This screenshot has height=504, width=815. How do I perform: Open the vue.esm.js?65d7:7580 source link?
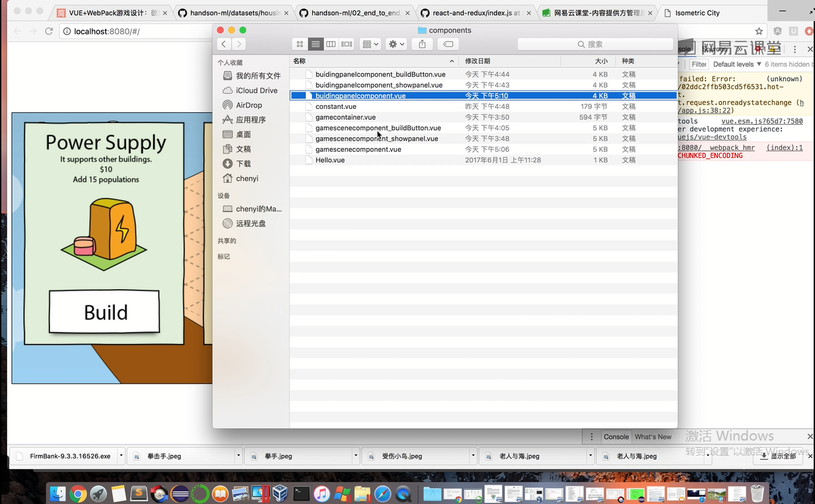coord(762,122)
